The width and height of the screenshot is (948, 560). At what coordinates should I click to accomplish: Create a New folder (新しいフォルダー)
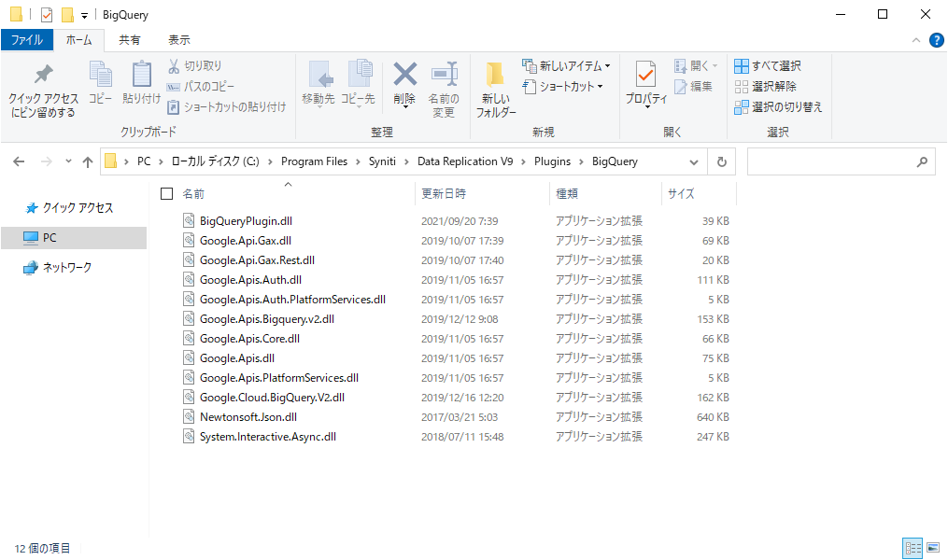496,90
